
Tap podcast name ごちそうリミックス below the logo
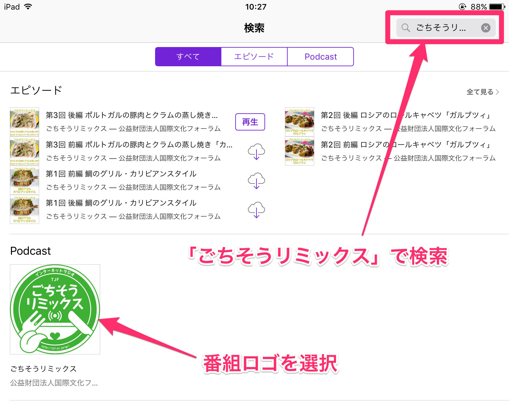(x=43, y=369)
